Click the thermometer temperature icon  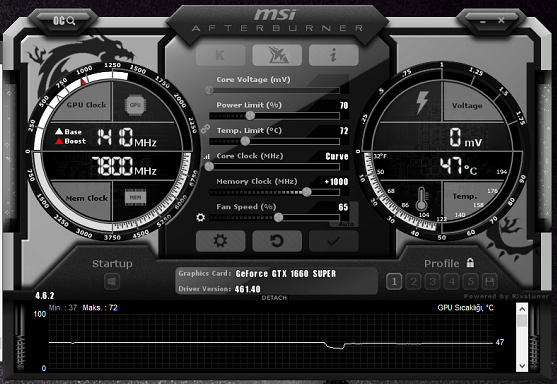tap(421, 199)
